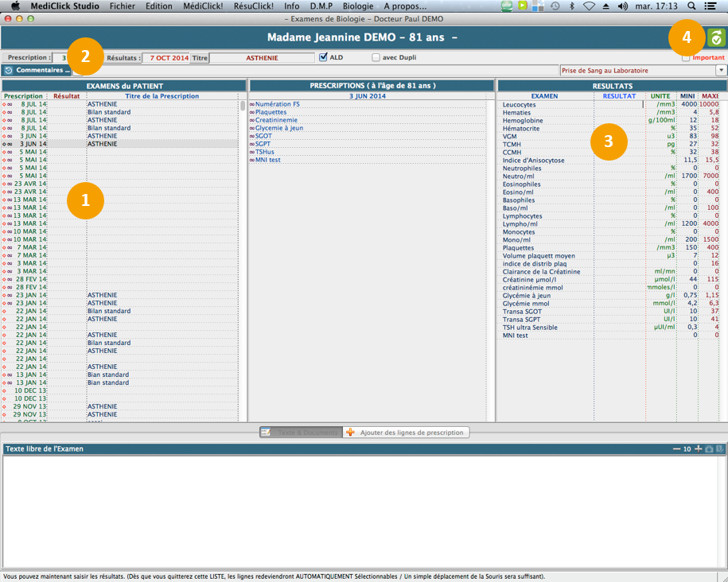This screenshot has width=728, height=582.
Task: Click the green validate icon at top right
Action: click(x=716, y=37)
